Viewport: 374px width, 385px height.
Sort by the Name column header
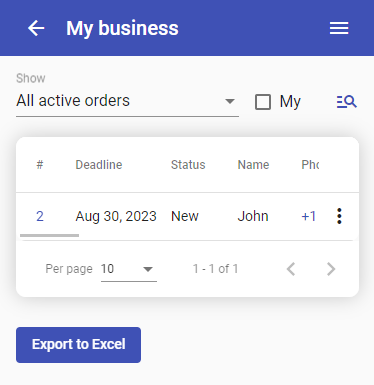(x=253, y=165)
